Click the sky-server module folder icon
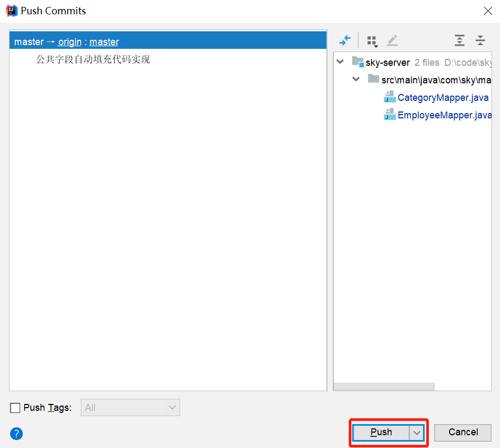The image size is (500, 448). (x=358, y=62)
